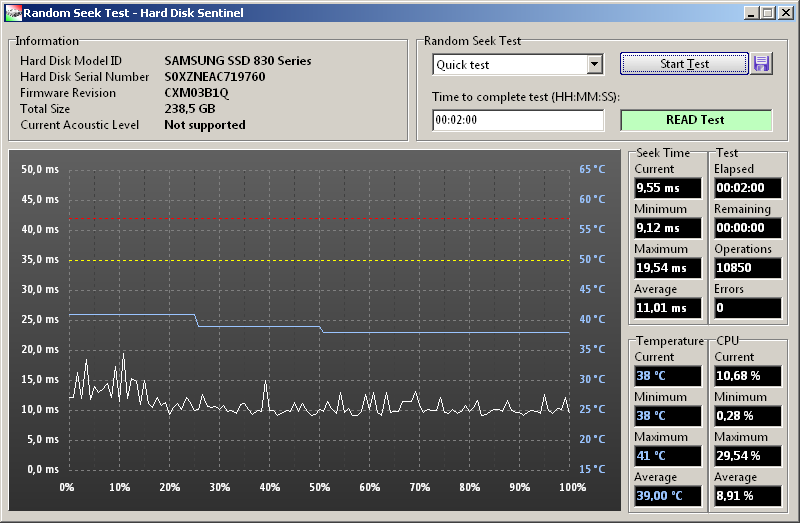Click the time to complete 00:02:00 field
The width and height of the screenshot is (800, 523).
(x=518, y=120)
